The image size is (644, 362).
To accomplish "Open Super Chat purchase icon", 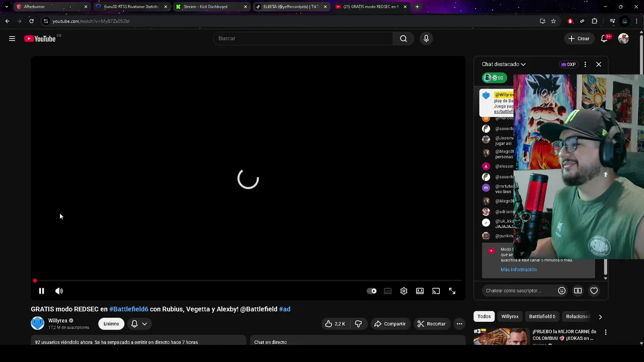I will (578, 291).
